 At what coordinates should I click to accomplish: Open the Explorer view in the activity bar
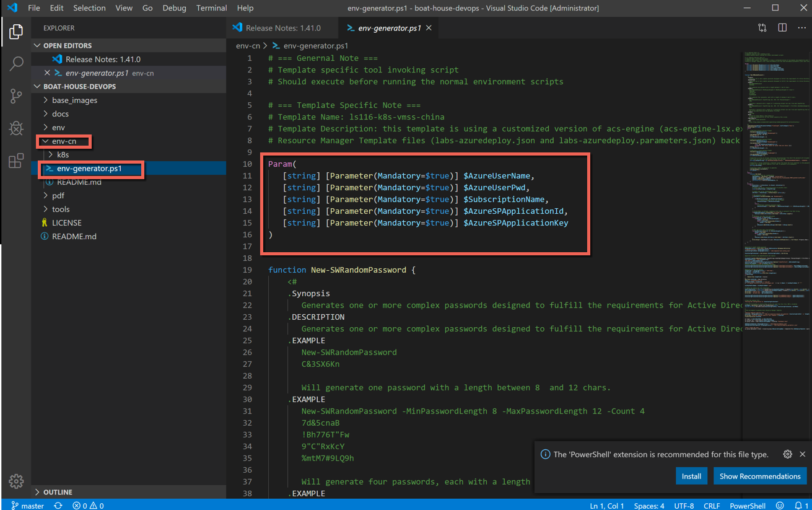coord(16,32)
